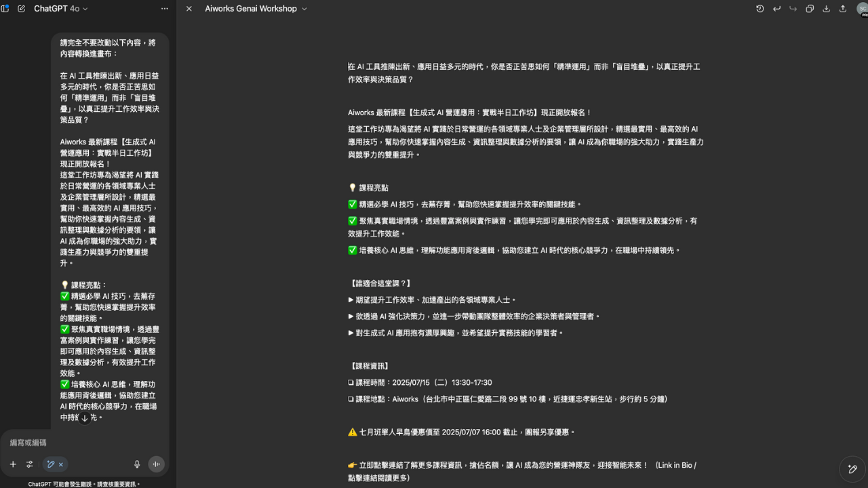
Task: Show canvas version history clock icon
Action: pos(760,9)
